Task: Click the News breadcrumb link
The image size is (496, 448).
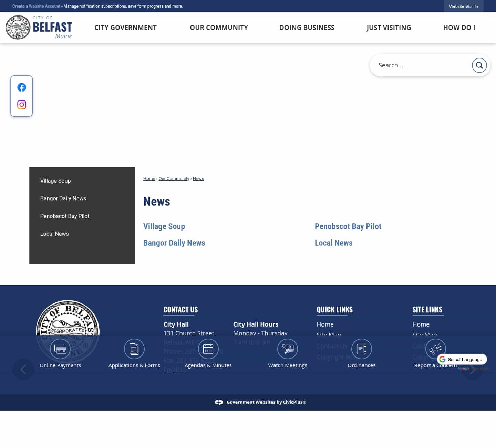Action: tap(198, 179)
